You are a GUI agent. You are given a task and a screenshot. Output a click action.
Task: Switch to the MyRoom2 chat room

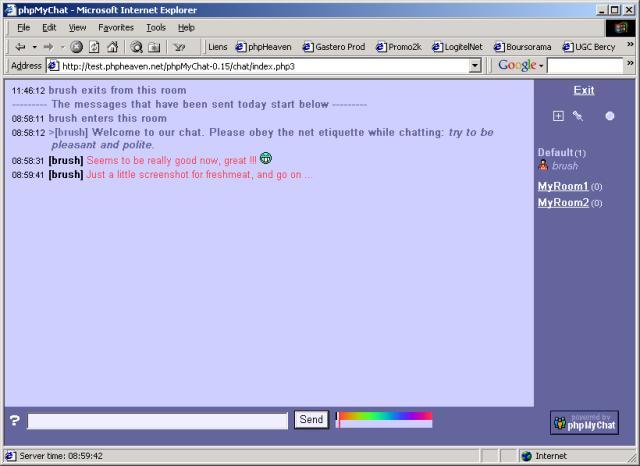click(563, 203)
